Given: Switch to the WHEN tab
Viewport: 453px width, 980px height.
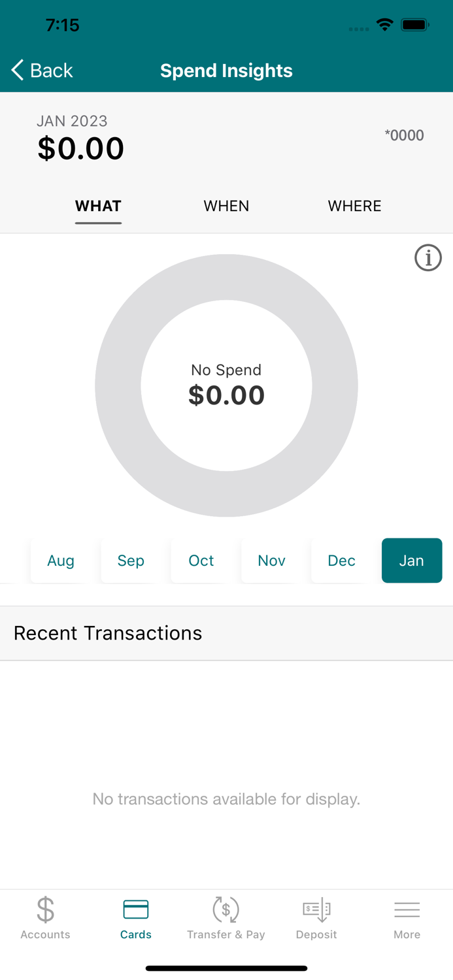Looking at the screenshot, I should click(x=226, y=206).
